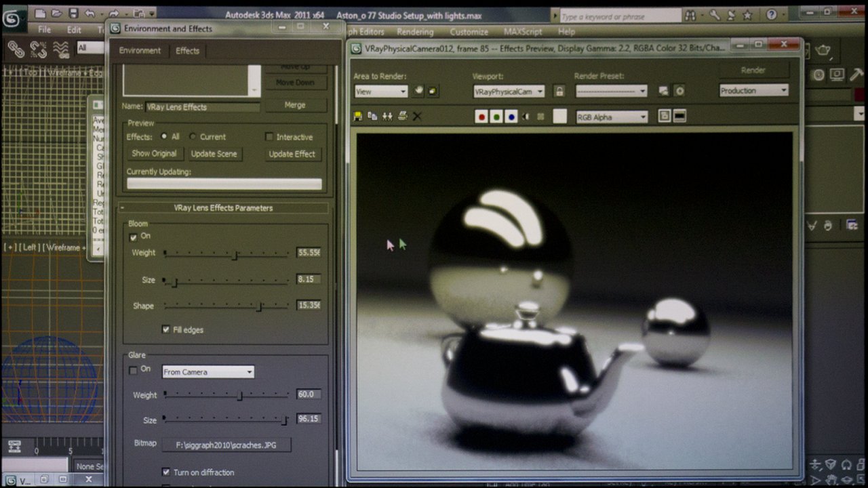
Task: Open the Help menu
Action: point(566,32)
